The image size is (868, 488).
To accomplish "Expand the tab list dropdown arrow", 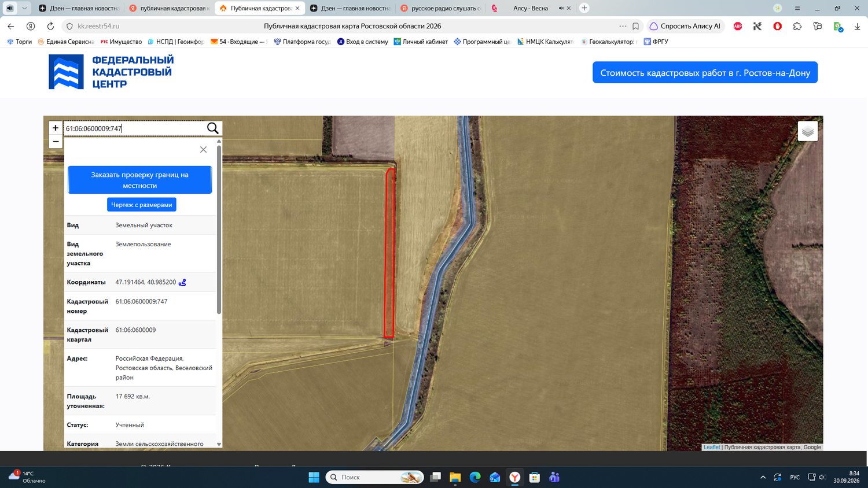I will (24, 8).
